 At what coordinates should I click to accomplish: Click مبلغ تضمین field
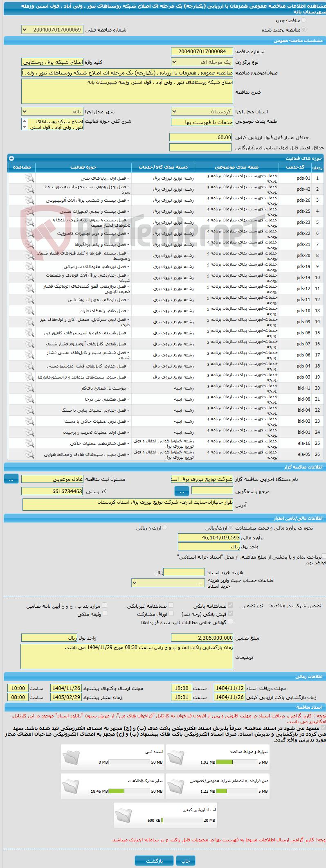click(202, 638)
